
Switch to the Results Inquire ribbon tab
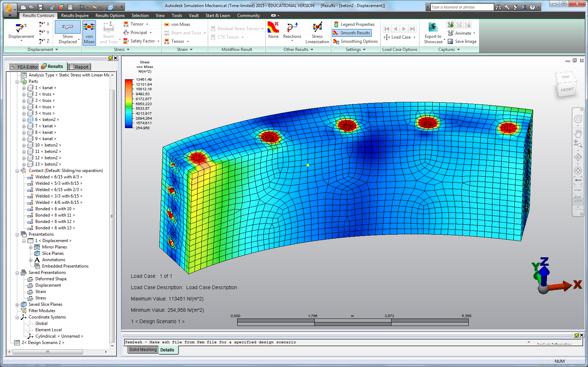click(75, 16)
